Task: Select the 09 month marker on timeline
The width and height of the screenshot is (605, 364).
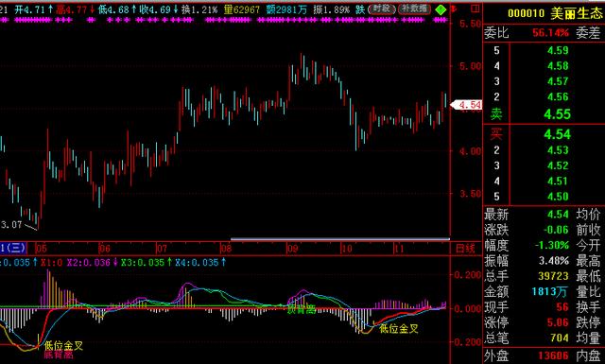Action: click(293, 249)
